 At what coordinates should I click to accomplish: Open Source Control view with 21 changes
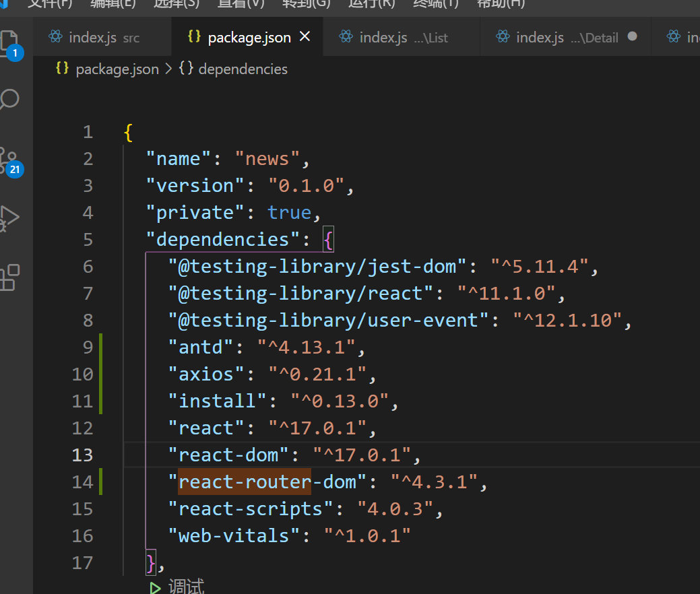coord(9,160)
